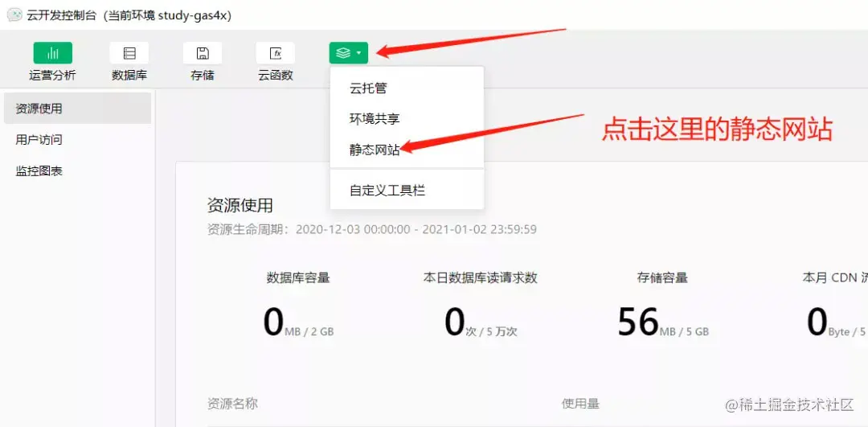Select 资源使用 in the left sidebar

77,109
